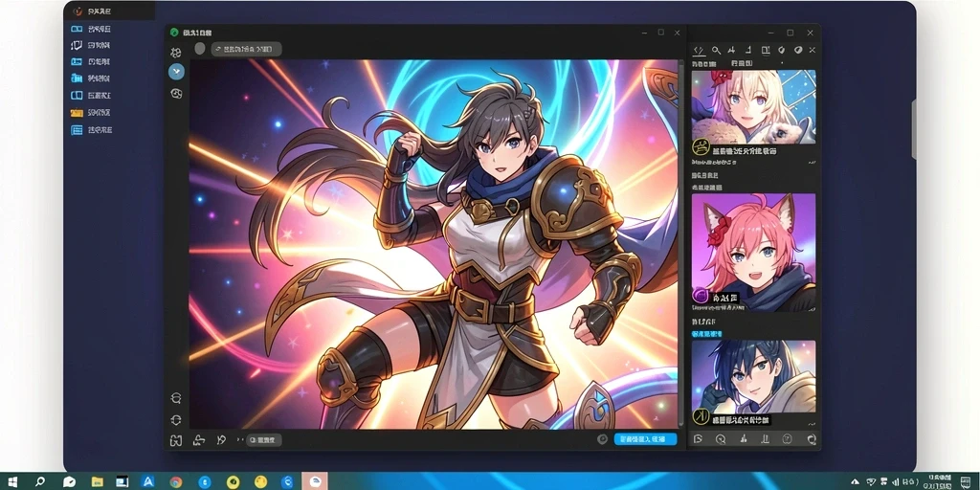Open the small pill selector in viewer's bottom bar

(264, 440)
